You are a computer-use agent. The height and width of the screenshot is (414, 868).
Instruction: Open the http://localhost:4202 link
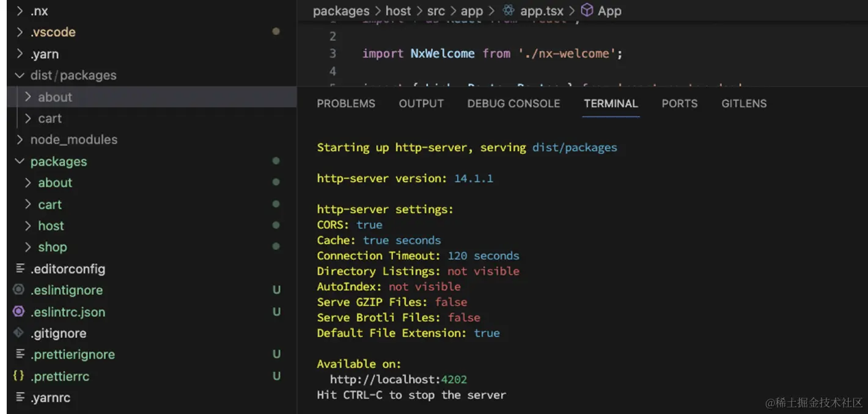point(398,379)
